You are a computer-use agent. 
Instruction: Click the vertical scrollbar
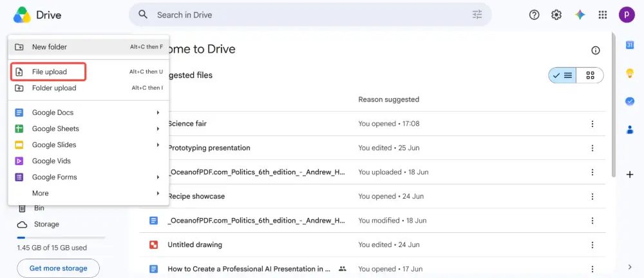pyautogui.click(x=614, y=105)
